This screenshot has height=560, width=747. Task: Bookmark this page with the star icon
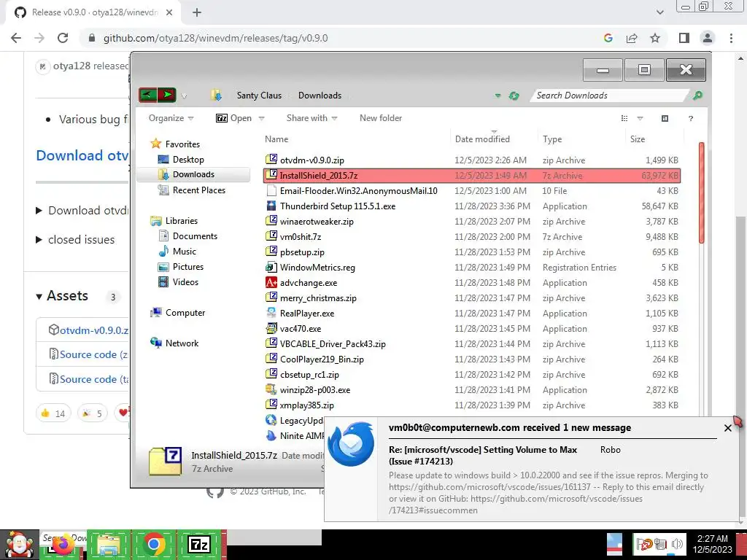[x=656, y=38]
